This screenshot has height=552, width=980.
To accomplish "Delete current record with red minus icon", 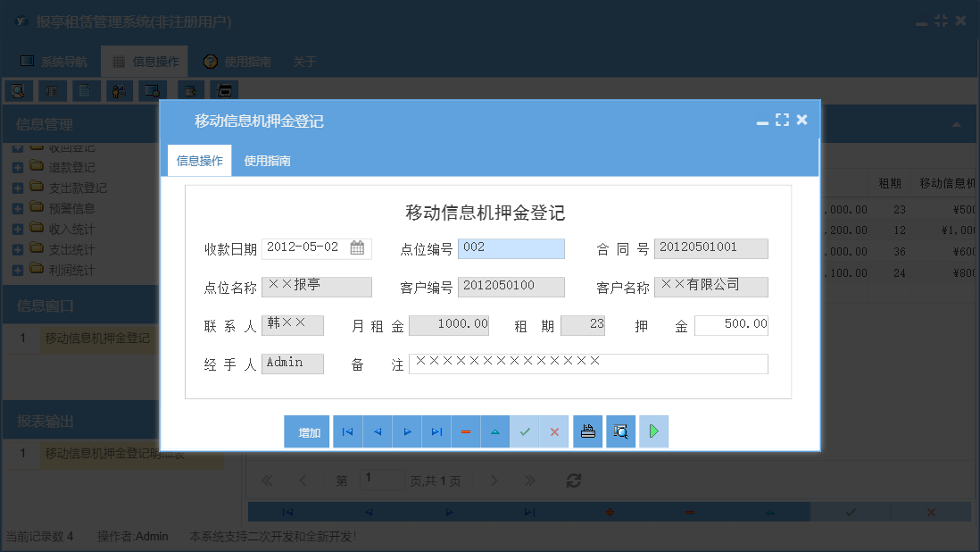I will [x=466, y=431].
